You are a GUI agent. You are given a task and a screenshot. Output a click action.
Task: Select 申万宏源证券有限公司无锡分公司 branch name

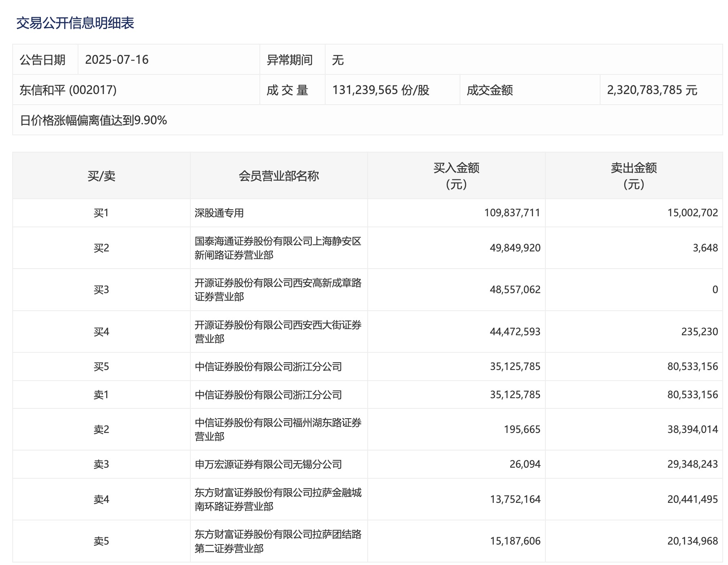point(268,464)
